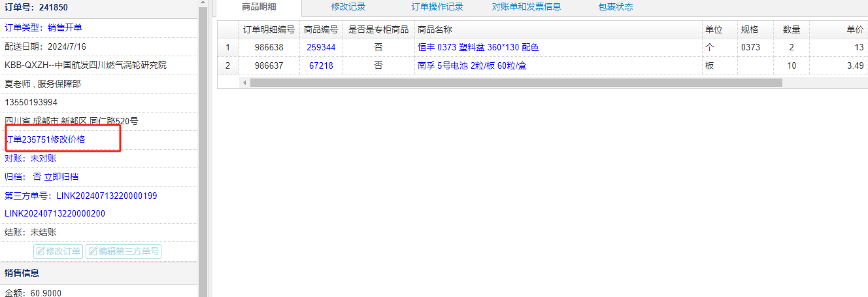Open the 对账单和发票信息 tab
The width and height of the screenshot is (868, 297).
coord(526,7)
